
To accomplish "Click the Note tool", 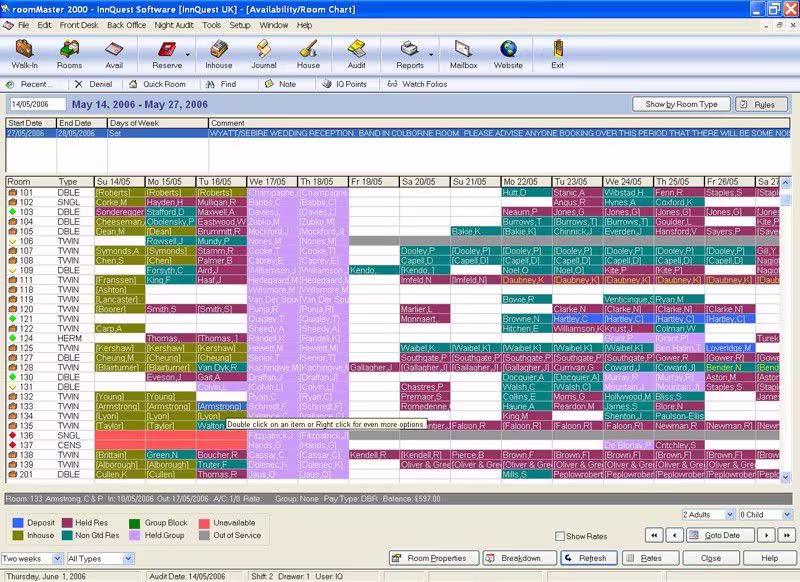I will pos(281,84).
